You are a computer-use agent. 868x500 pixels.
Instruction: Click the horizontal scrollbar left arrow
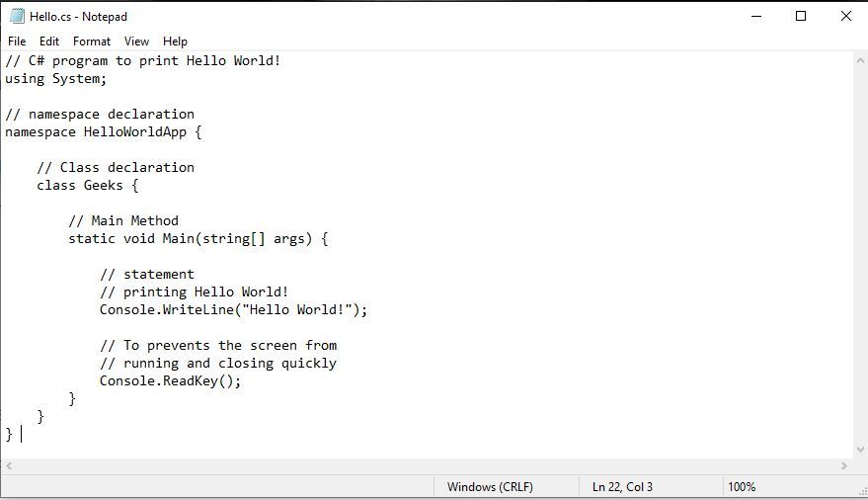[9, 465]
